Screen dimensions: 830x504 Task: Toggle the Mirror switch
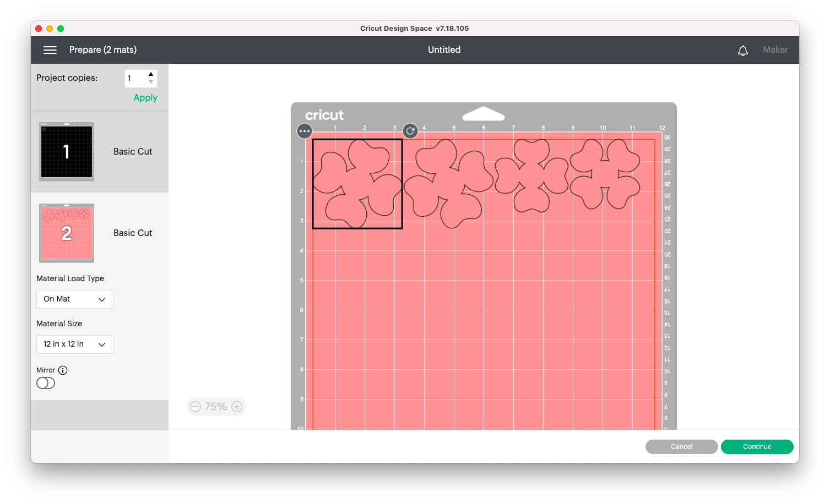(46, 383)
